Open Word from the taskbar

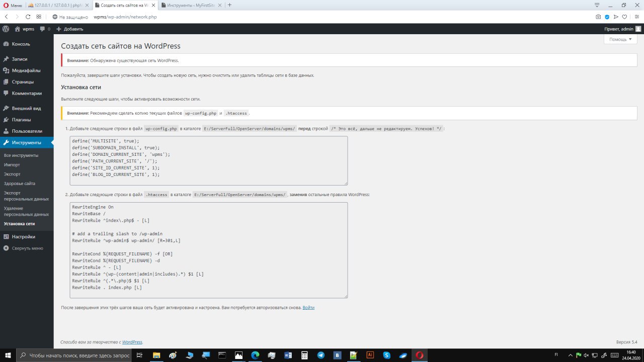point(288,355)
